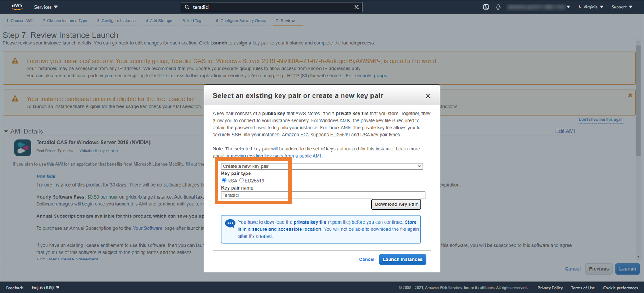
Task: Click the info speech bubble icon
Action: (x=230, y=223)
